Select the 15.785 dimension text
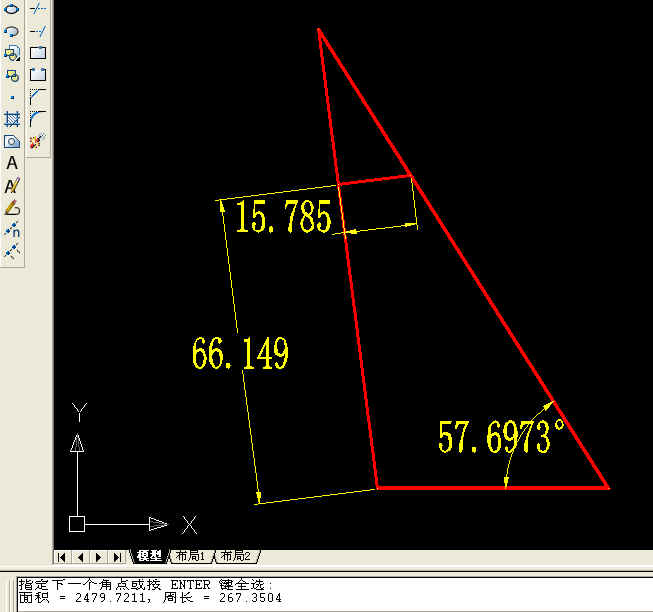 pyautogui.click(x=284, y=216)
